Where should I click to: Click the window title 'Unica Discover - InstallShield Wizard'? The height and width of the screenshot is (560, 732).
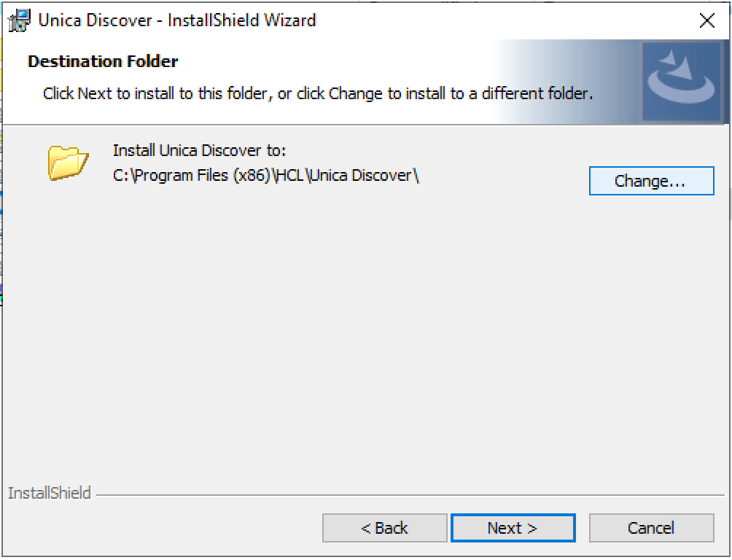coord(177,20)
